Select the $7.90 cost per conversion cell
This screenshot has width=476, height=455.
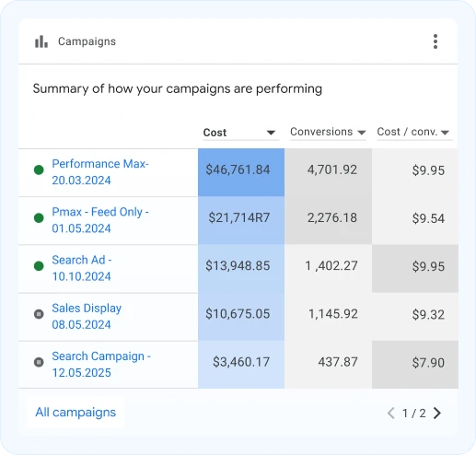click(415, 365)
